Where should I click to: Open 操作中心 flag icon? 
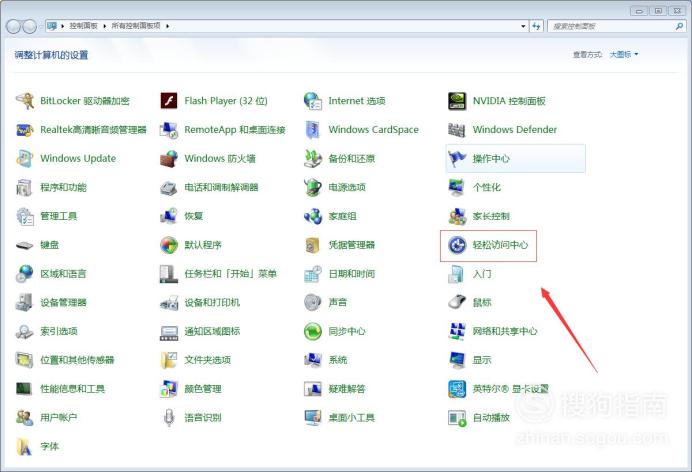point(457,158)
